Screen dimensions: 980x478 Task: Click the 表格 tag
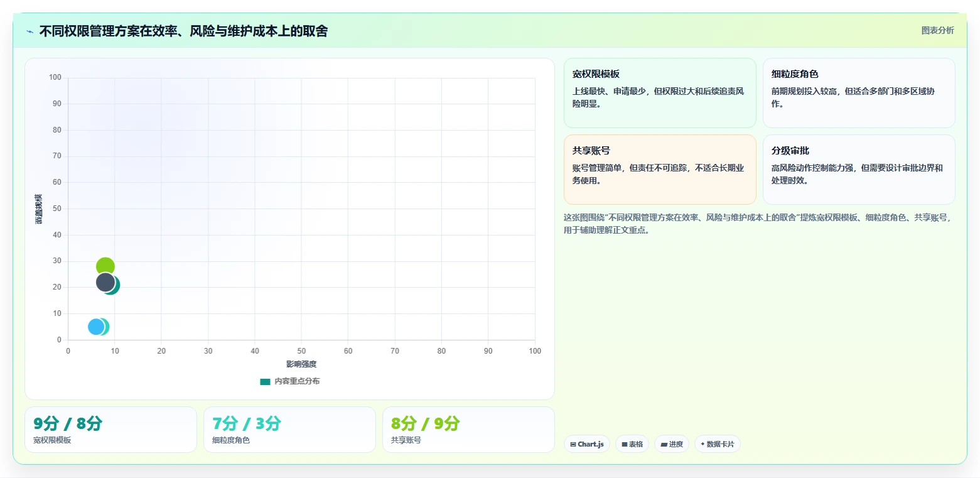[x=632, y=444]
